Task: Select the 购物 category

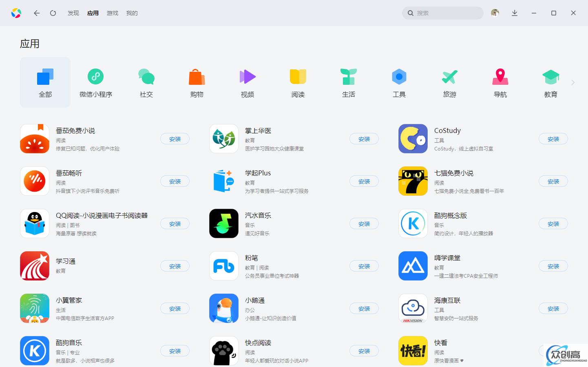Action: tap(197, 82)
